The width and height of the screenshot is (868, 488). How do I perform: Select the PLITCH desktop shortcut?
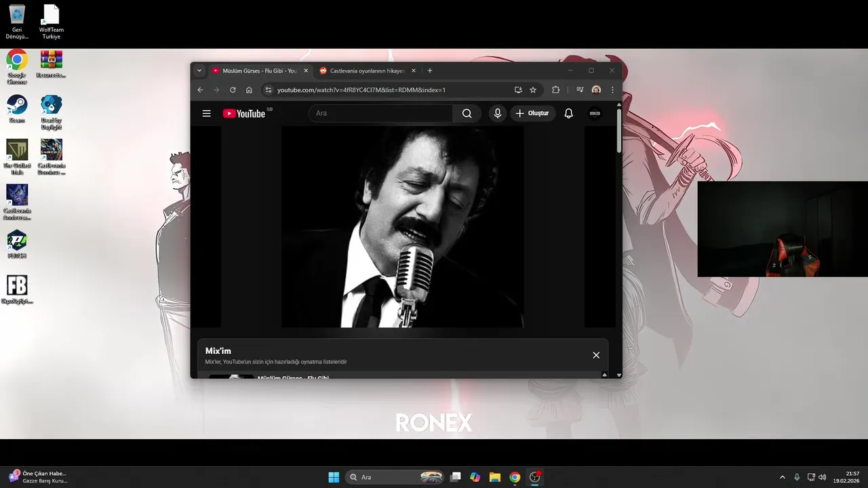click(x=17, y=245)
